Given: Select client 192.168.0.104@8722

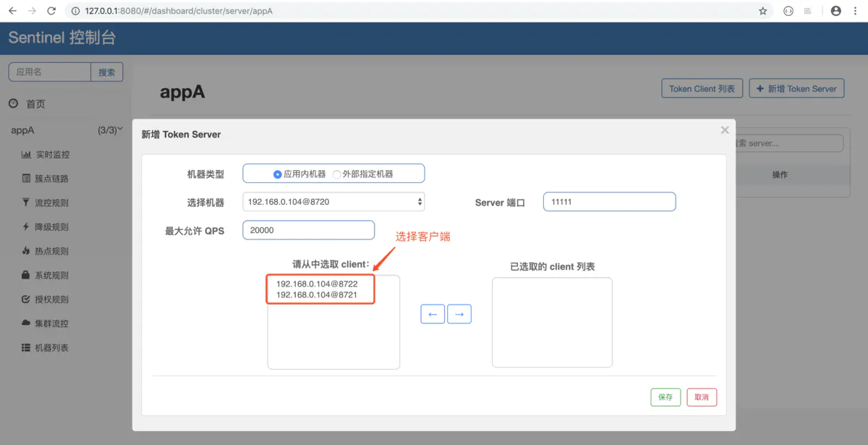Looking at the screenshot, I should pyautogui.click(x=317, y=284).
